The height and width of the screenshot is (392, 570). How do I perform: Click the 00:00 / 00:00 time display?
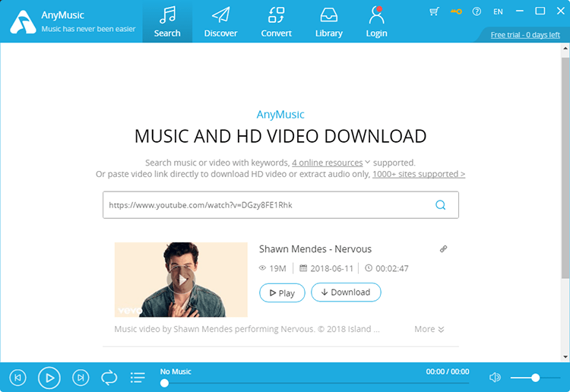coord(448,371)
